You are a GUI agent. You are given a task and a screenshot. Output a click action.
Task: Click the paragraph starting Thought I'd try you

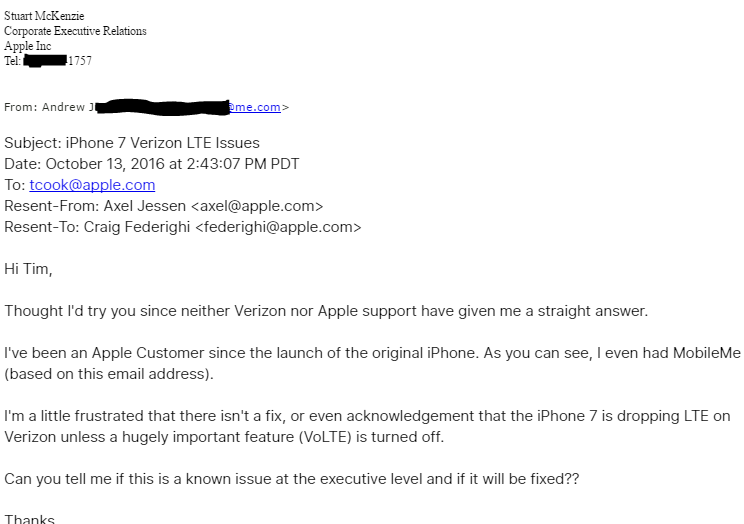pyautogui.click(x=326, y=311)
